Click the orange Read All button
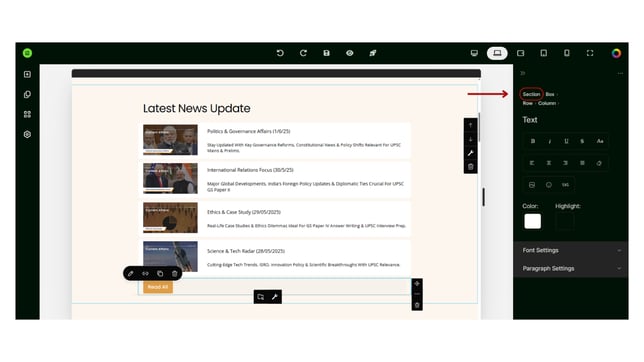 158,287
